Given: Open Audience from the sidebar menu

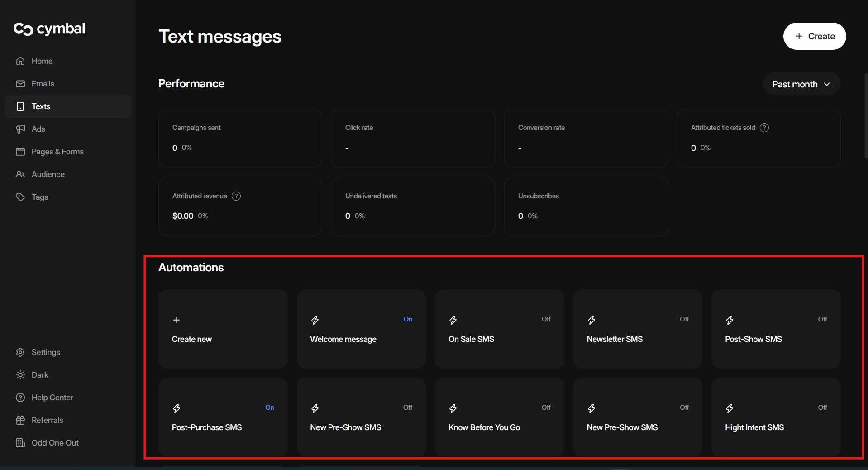Looking at the screenshot, I should pyautogui.click(x=48, y=174).
